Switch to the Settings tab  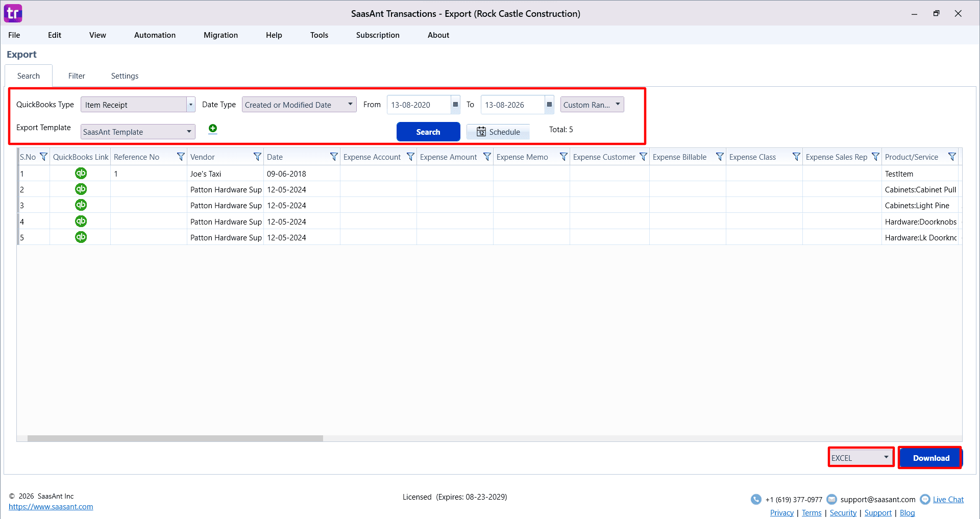[125, 76]
